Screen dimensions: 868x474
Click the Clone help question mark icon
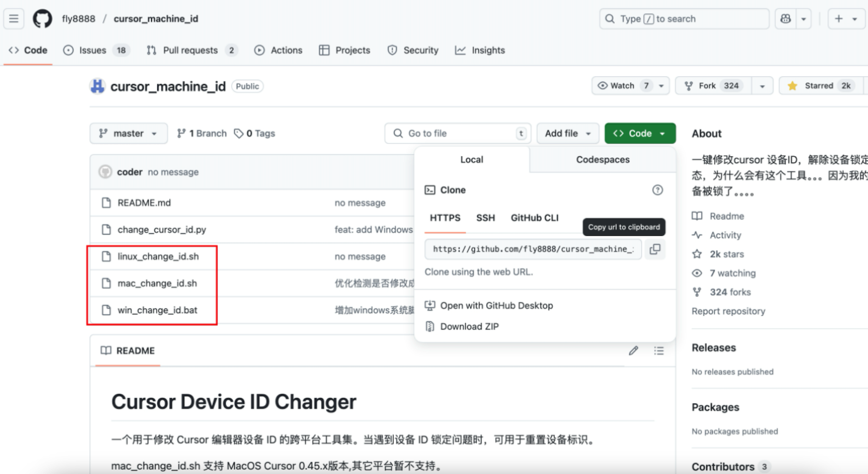657,190
